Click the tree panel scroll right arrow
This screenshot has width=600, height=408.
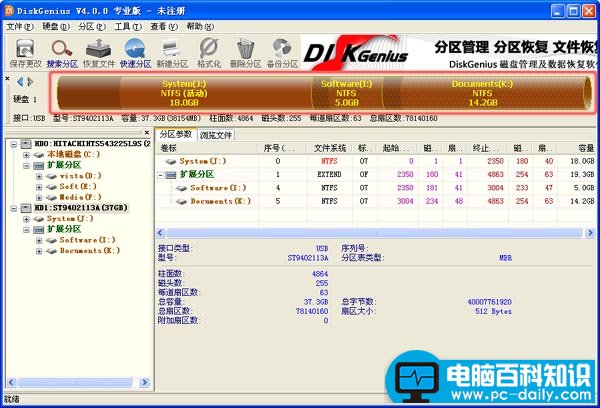(145, 382)
